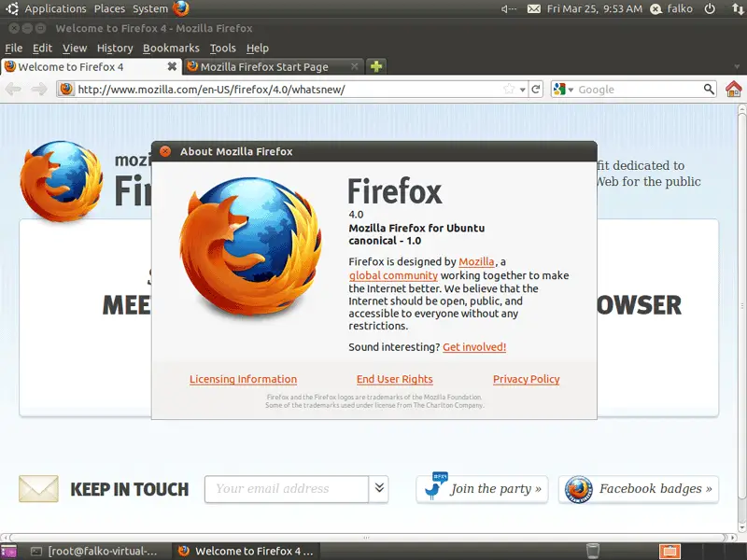
Task: Click the date and time clock
Action: pyautogui.click(x=595, y=8)
